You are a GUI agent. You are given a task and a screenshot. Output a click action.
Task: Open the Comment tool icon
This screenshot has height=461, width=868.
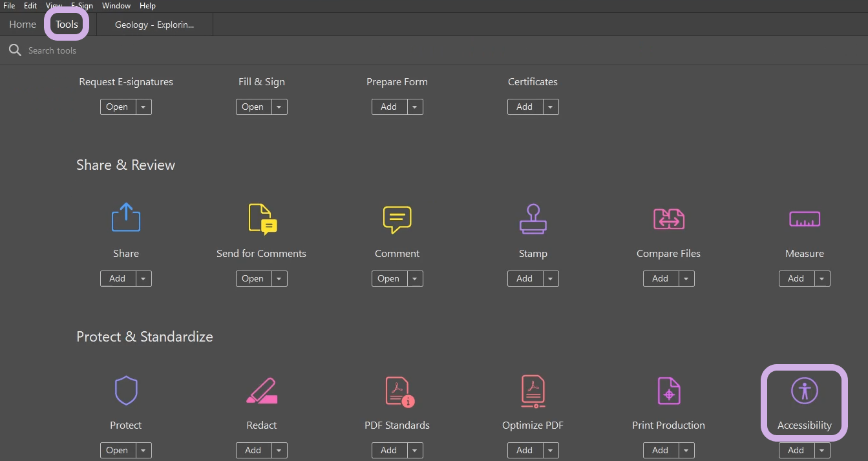tap(397, 220)
